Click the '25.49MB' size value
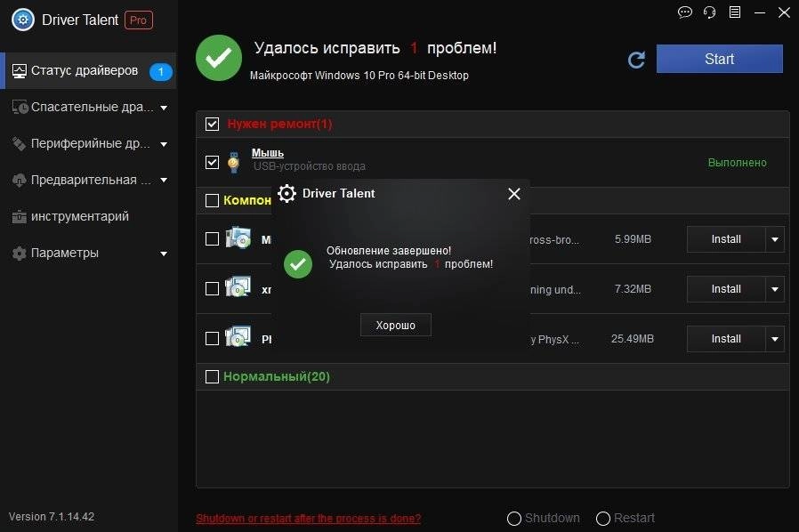This screenshot has height=532, width=799. 633,339
